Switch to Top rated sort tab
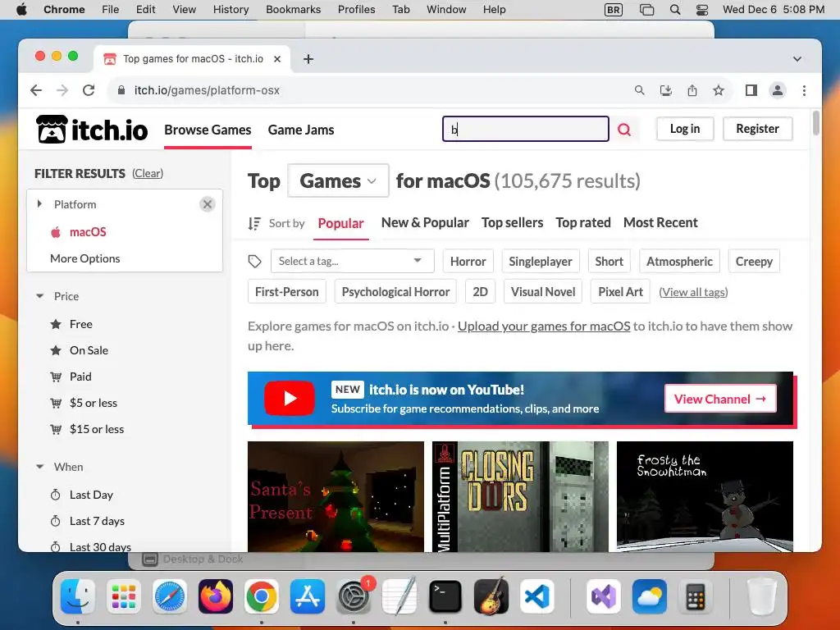 tap(583, 223)
